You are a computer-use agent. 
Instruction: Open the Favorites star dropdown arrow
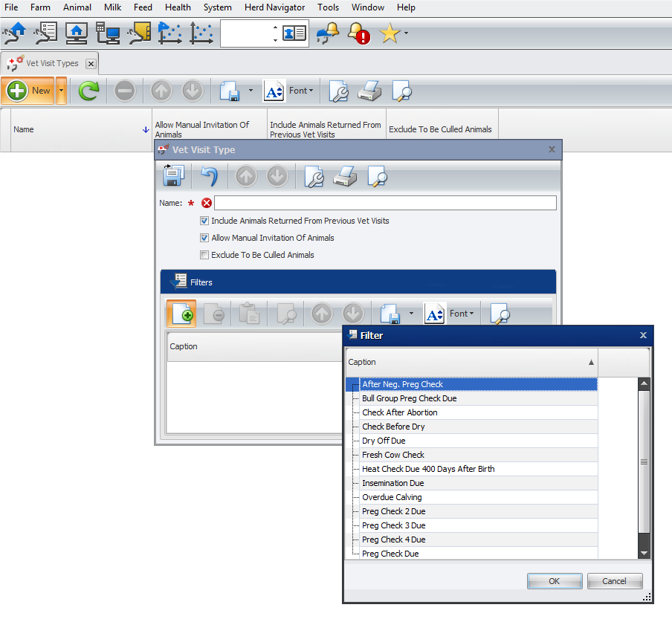(x=406, y=33)
